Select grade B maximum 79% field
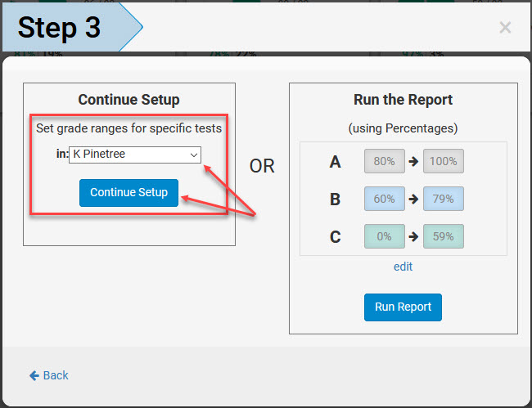The height and width of the screenshot is (408, 532). [x=443, y=199]
